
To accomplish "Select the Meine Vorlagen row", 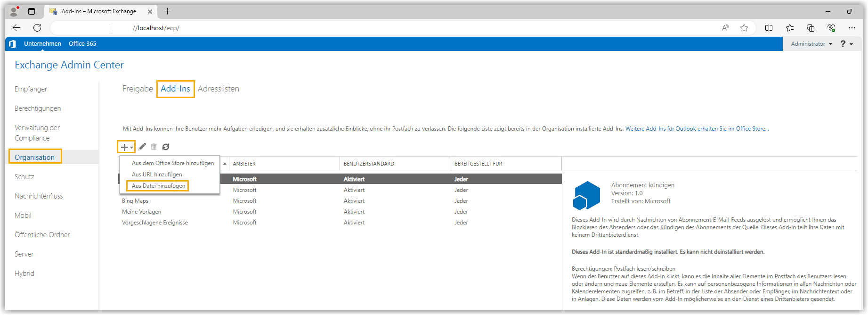I will pos(340,212).
